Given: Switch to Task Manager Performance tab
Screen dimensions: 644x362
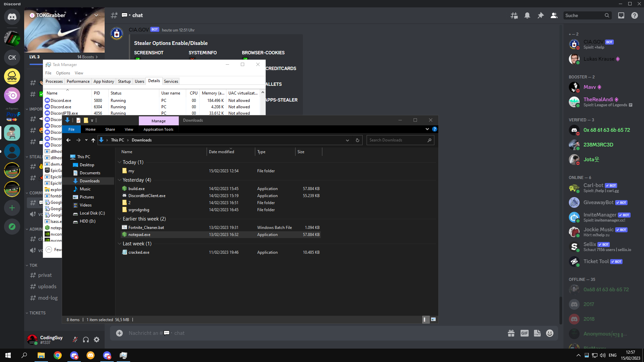Looking at the screenshot, I should [x=78, y=81].
